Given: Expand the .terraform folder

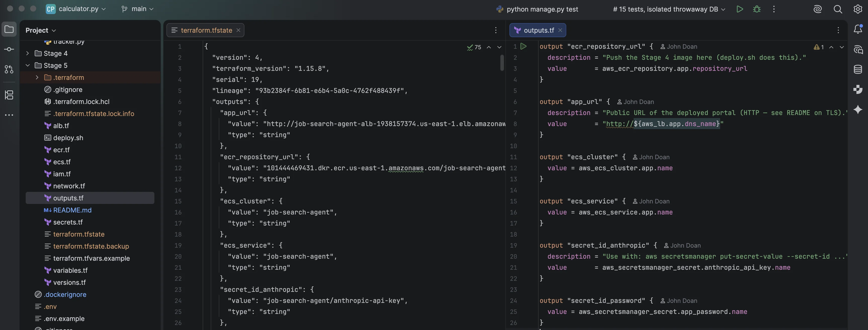Looking at the screenshot, I should click(37, 77).
